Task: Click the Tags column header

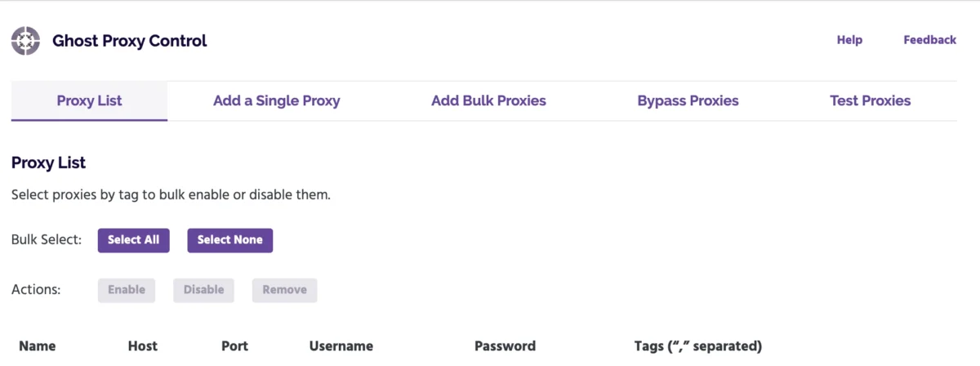Action: [x=697, y=346]
